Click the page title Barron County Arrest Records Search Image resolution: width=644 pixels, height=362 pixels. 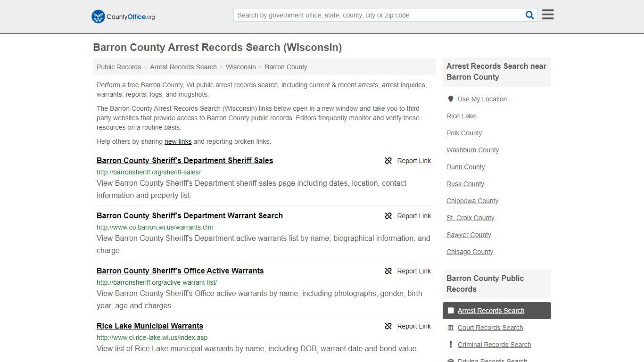[217, 47]
